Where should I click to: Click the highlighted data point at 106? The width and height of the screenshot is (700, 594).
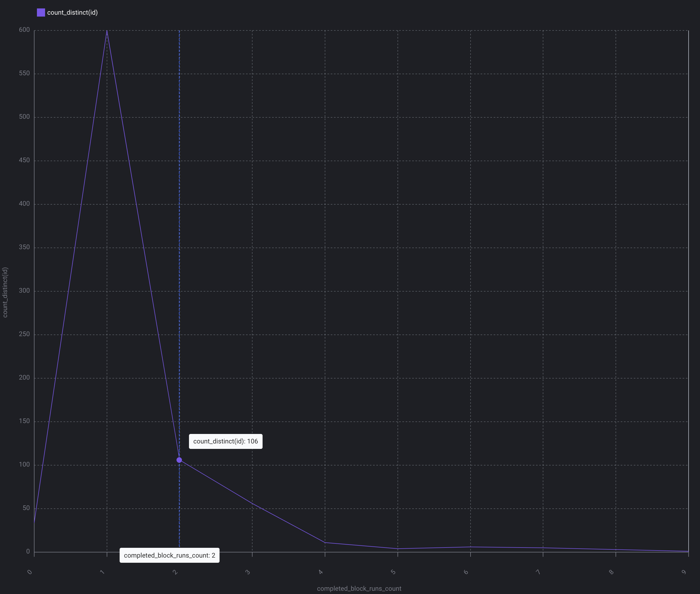point(179,460)
